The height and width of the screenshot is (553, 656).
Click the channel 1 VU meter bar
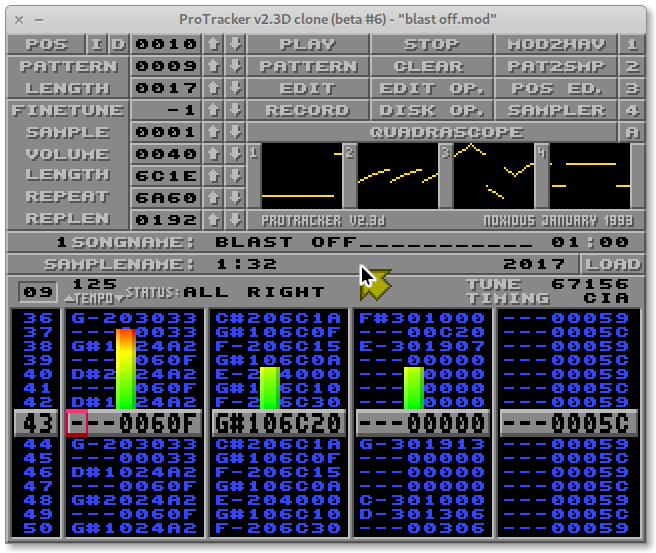pyautogui.click(x=125, y=368)
